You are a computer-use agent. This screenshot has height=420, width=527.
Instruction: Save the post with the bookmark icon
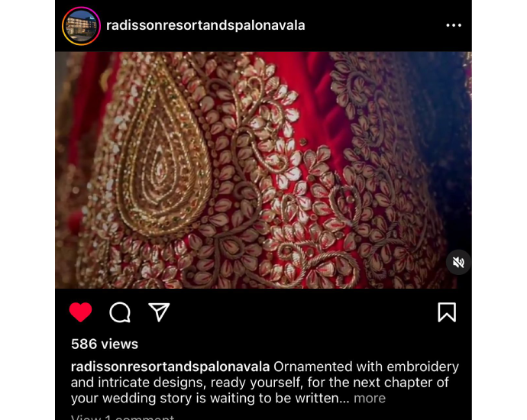click(447, 312)
